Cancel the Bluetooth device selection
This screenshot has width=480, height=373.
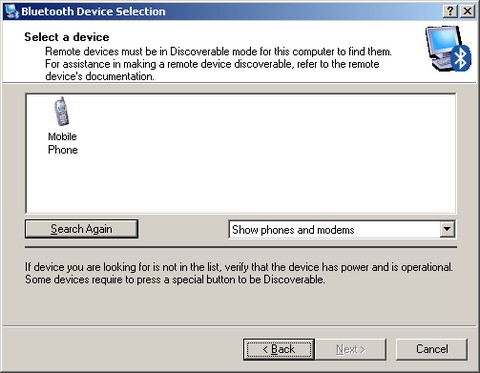432,349
